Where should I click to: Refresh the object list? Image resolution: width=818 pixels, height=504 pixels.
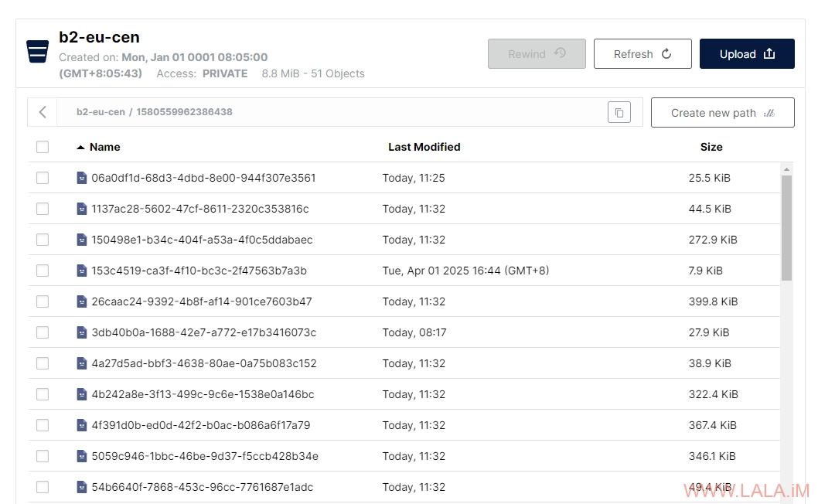tap(642, 54)
